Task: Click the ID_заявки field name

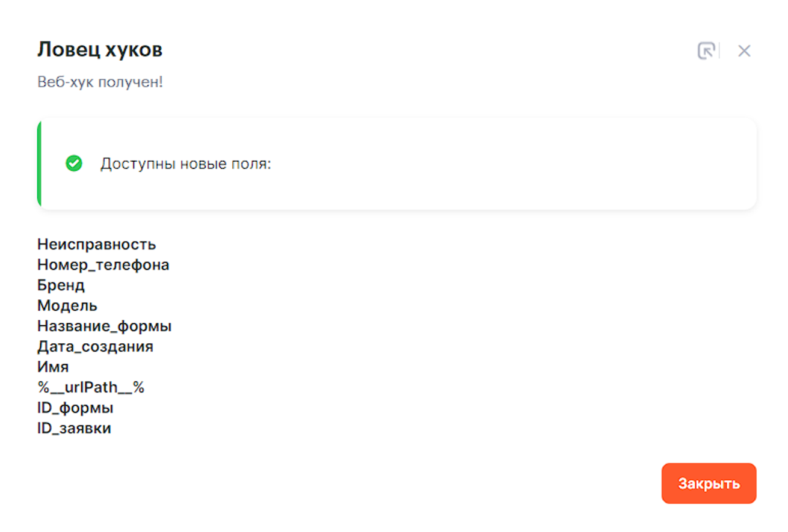Action: [74, 429]
